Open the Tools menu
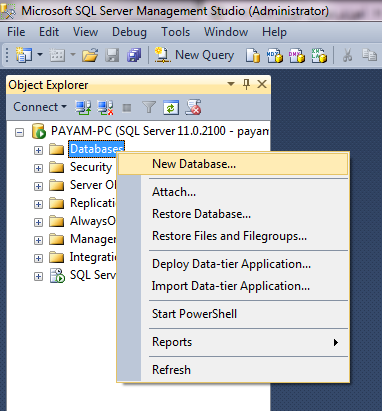Viewport: 382px width, 411px height. [175, 32]
